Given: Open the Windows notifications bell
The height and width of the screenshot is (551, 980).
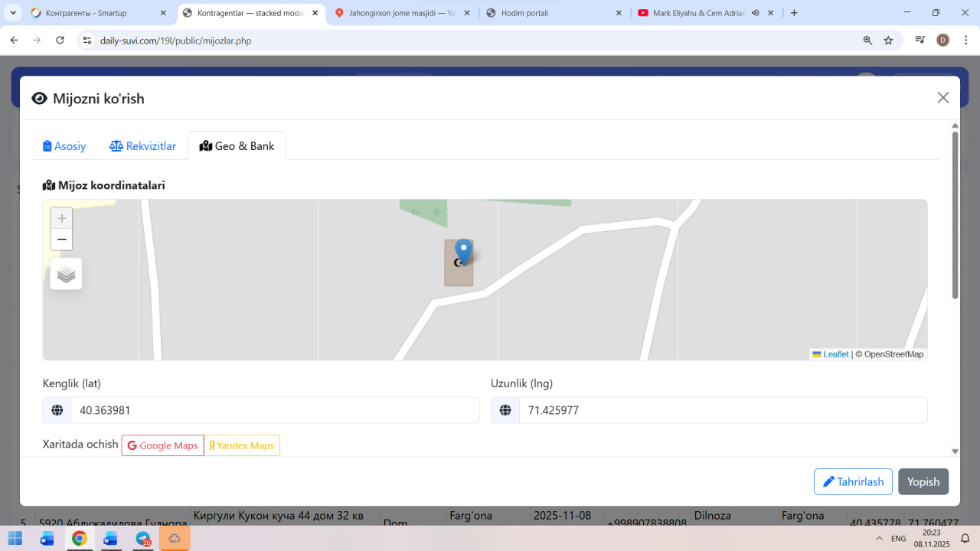Looking at the screenshot, I should click(965, 538).
